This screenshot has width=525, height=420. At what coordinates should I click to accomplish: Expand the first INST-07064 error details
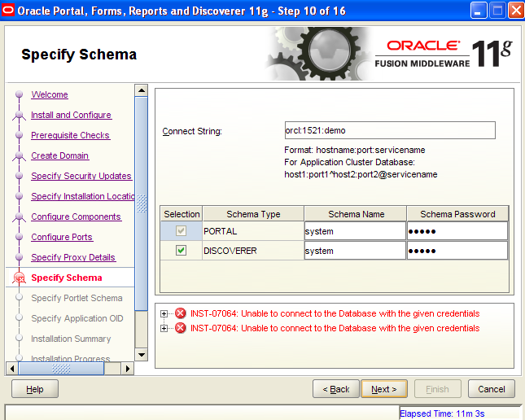tap(164, 314)
